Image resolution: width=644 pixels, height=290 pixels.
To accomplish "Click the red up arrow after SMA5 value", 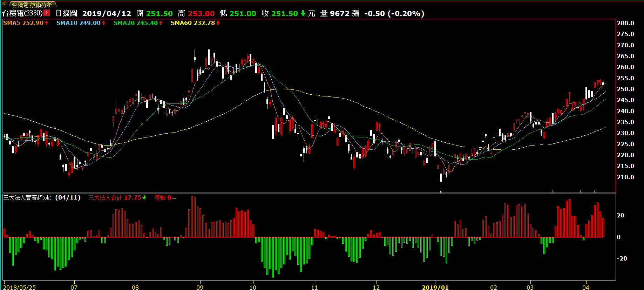I will 46,23.
